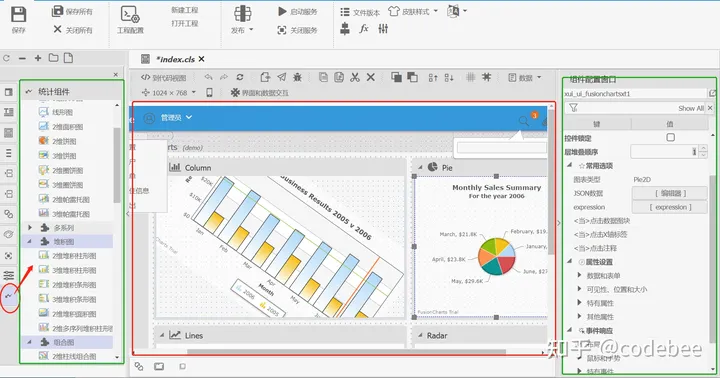The image size is (720, 378).
Task: Click the refresh icon in editor toolbar
Action: coord(240,77)
